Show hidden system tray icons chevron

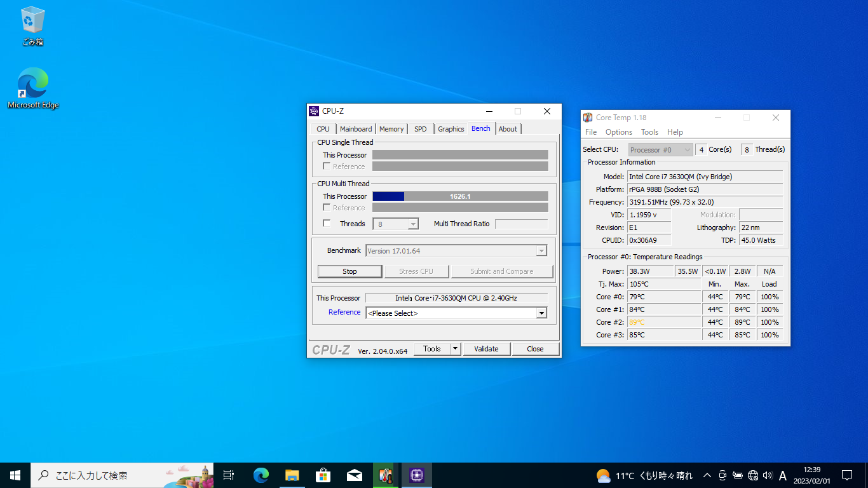(x=707, y=475)
